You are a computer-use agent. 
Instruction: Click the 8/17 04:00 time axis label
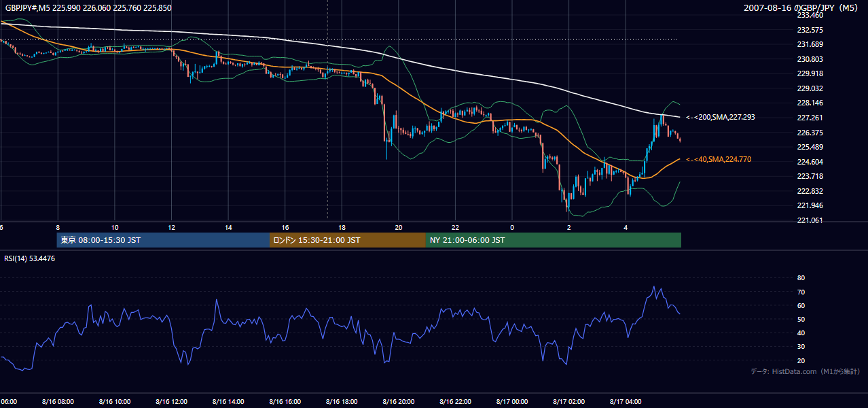click(x=626, y=402)
